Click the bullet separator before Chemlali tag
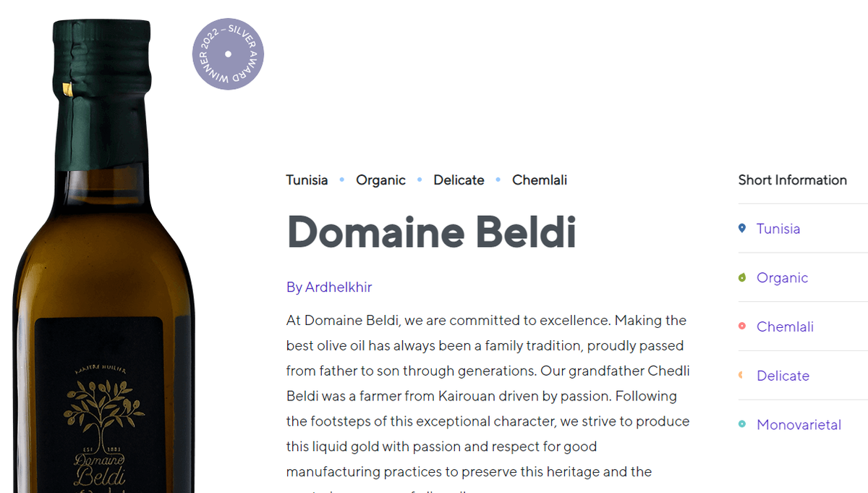Screen dimensions: 868x493 (498, 180)
